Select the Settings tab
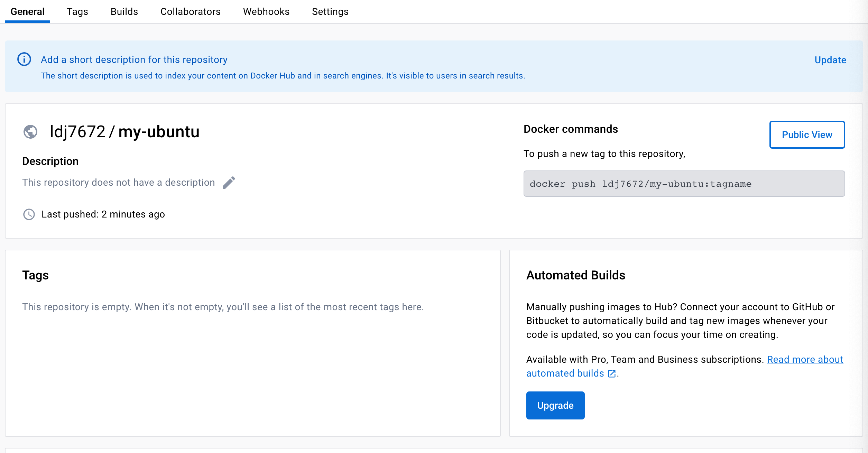The image size is (868, 453). (330, 12)
